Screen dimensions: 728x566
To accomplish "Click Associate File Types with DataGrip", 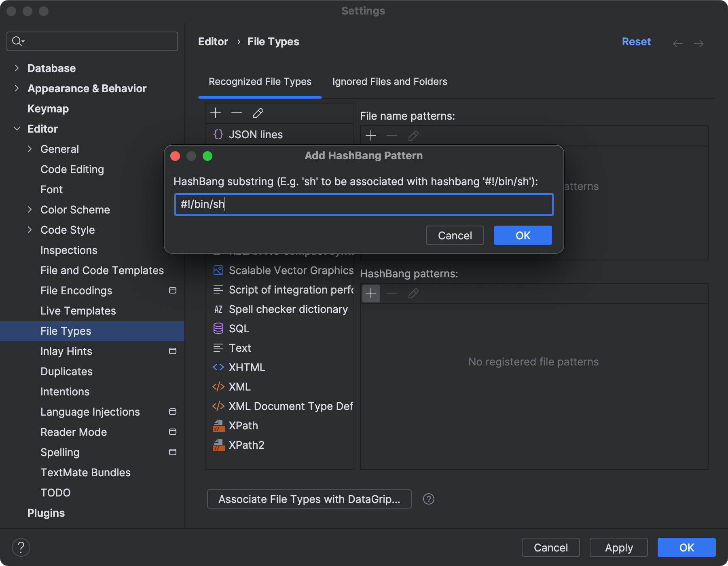I will (309, 499).
